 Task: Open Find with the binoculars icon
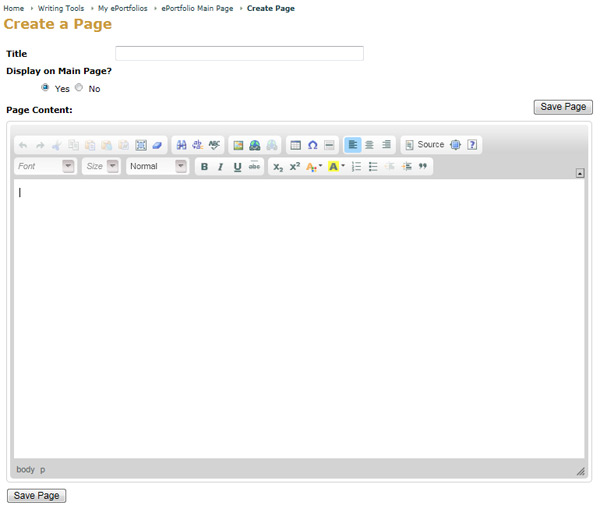coord(181,145)
